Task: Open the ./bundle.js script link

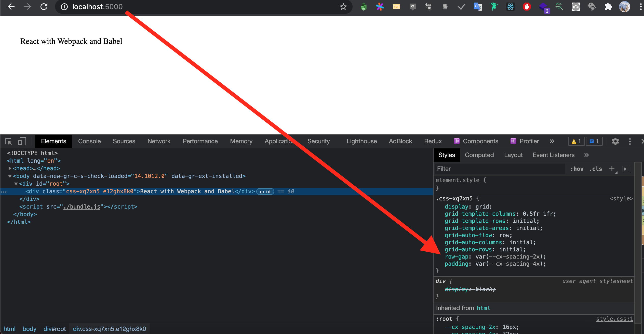Action: pyautogui.click(x=82, y=207)
